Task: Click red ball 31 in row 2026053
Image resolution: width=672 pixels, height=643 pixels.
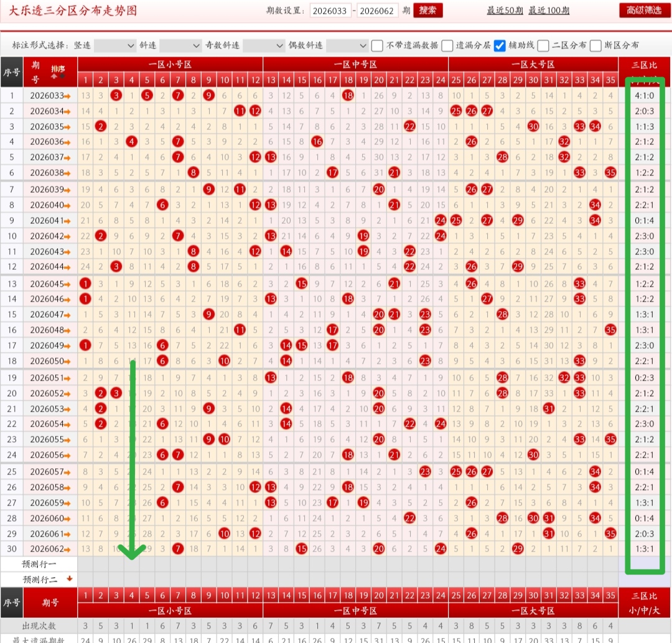Action: point(549,409)
